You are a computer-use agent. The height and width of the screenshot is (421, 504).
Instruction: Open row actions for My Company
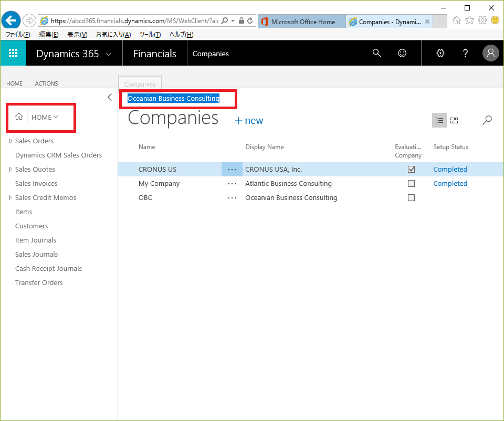[x=232, y=184]
